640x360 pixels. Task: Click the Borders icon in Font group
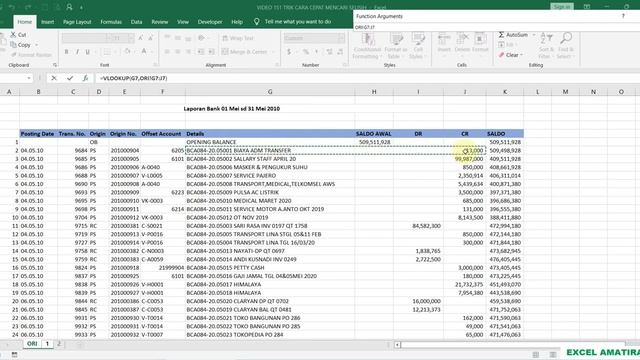pos(107,52)
